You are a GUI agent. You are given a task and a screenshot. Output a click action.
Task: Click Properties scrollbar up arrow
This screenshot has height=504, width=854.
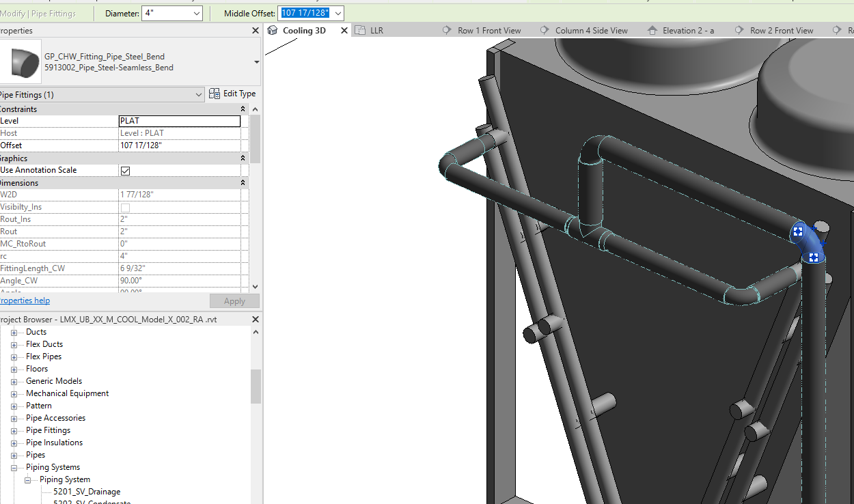256,109
